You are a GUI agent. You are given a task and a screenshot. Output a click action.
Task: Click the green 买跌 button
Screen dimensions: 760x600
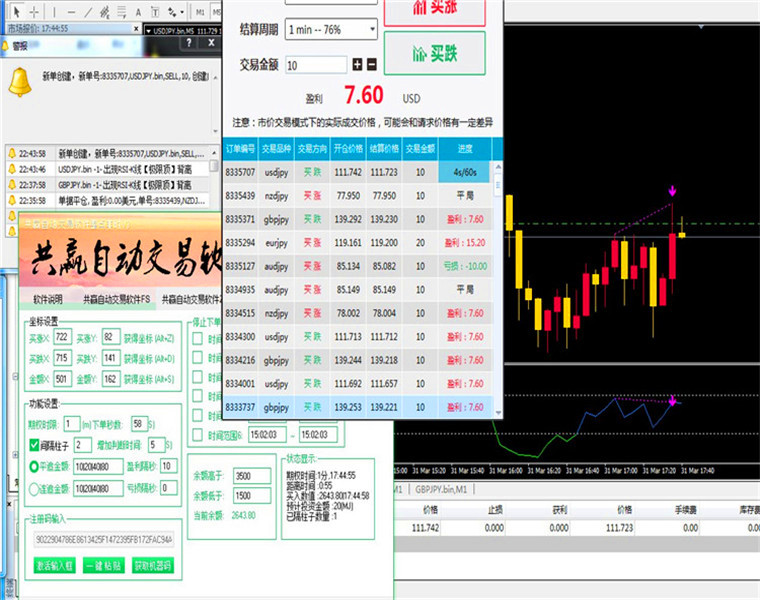tap(435, 53)
